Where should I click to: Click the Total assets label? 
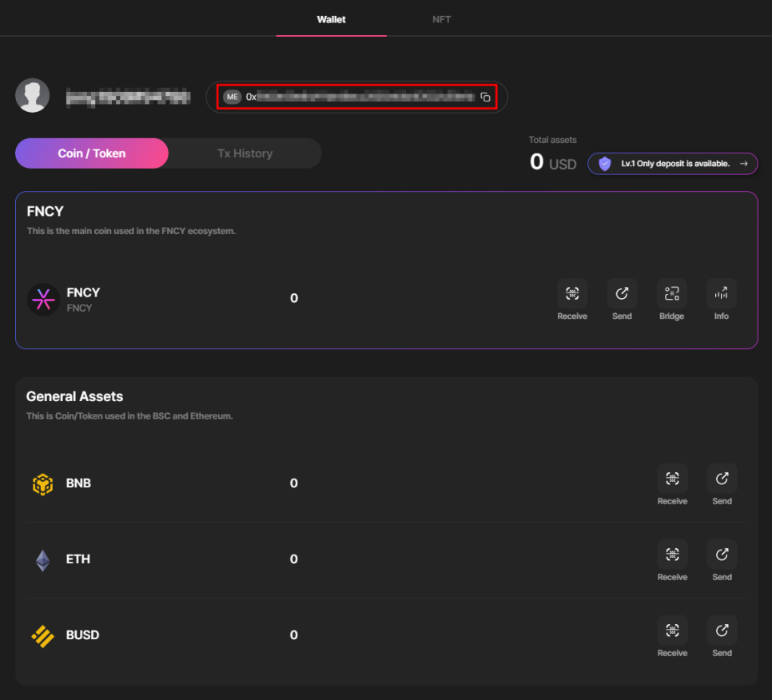[x=552, y=140]
